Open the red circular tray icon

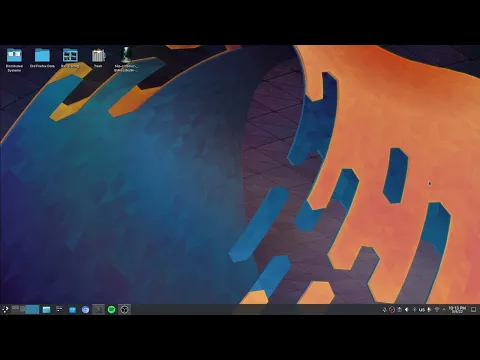tap(392, 310)
